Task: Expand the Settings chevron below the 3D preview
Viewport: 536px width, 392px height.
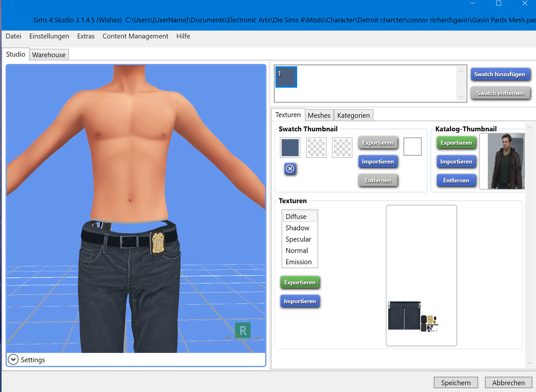Action: pyautogui.click(x=13, y=359)
